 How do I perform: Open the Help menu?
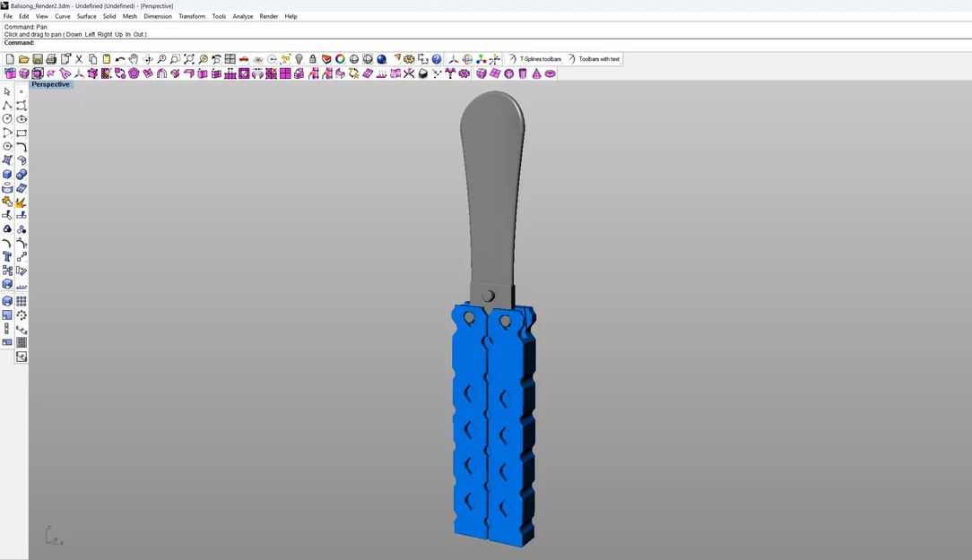click(x=291, y=16)
